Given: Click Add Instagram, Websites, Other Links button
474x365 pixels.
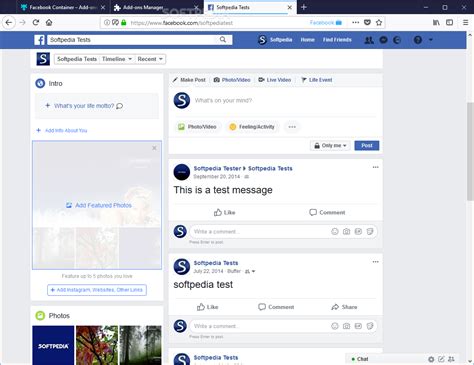Looking at the screenshot, I should [x=97, y=290].
